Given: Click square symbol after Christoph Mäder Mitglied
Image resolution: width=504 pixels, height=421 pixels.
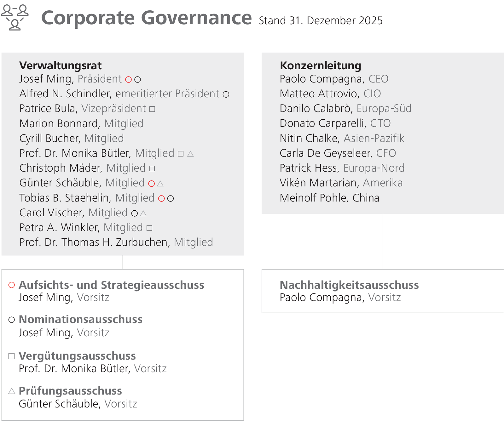Looking at the screenshot, I should 152,168.
